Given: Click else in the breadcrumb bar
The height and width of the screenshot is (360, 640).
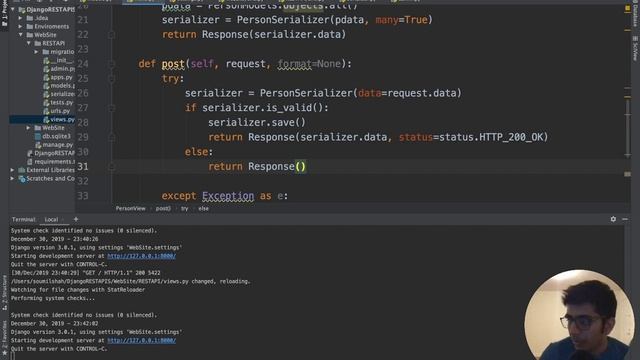Looking at the screenshot, I should coord(203,209).
